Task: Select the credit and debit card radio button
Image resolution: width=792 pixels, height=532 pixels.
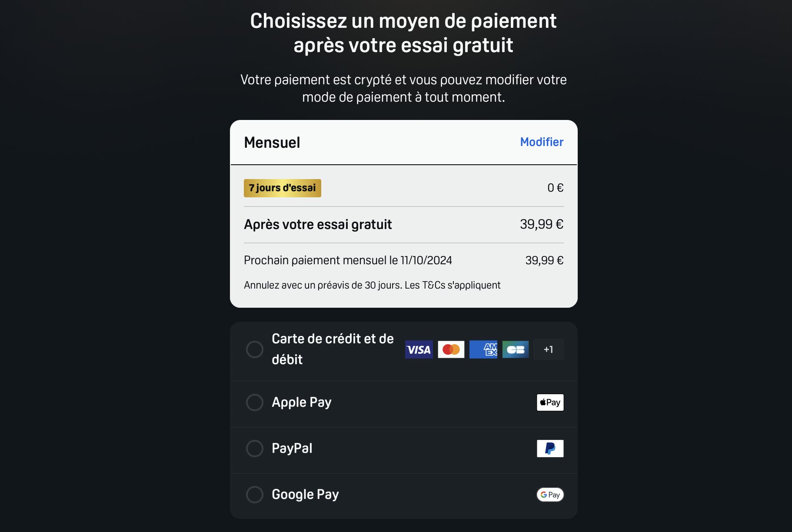Action: click(x=255, y=349)
